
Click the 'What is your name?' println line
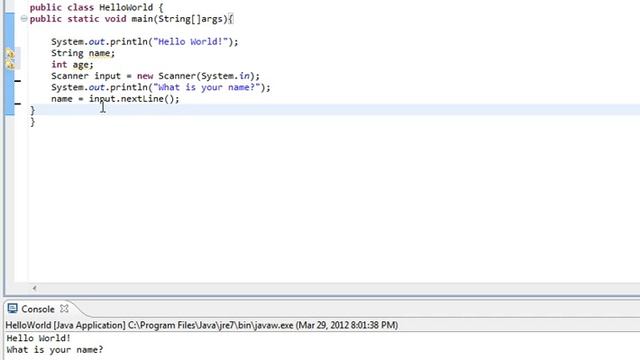coord(160,87)
